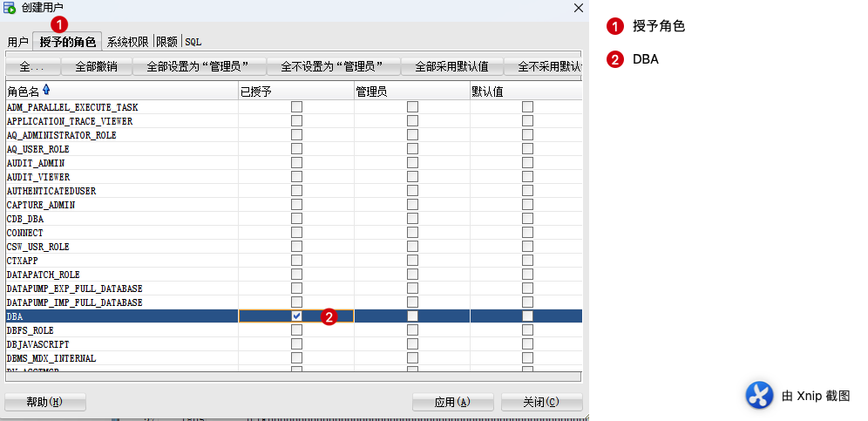Screen dimensions: 868x421
Task: Uncheck the 已授予 checkbox for DBA
Action: coord(296,316)
